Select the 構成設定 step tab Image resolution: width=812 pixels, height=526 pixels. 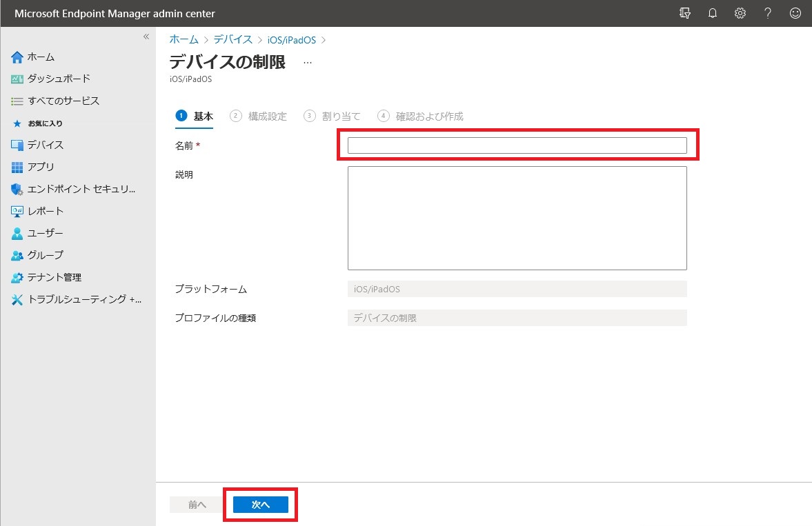click(259, 116)
